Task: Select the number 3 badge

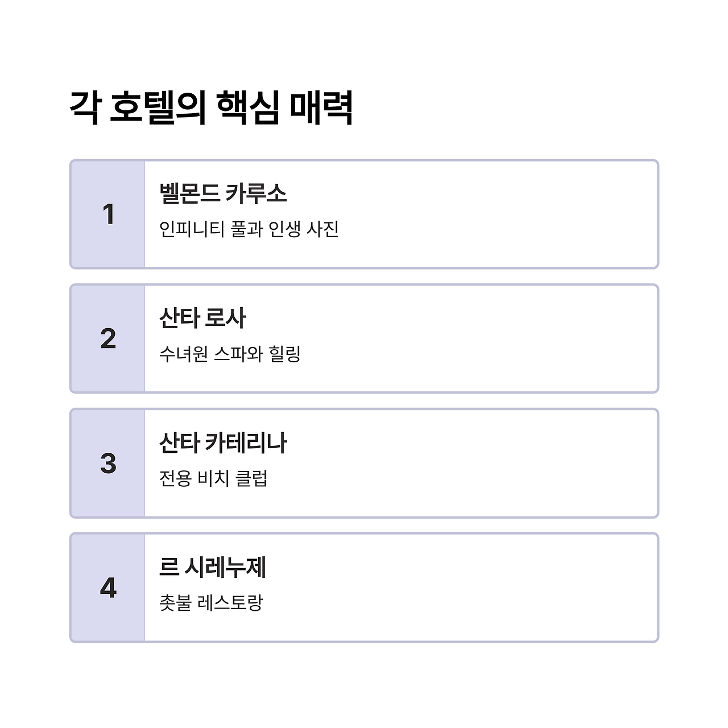Action: click(108, 464)
